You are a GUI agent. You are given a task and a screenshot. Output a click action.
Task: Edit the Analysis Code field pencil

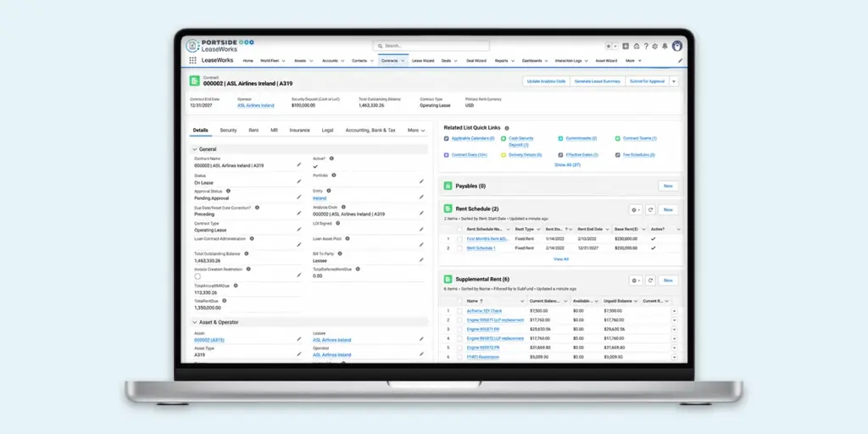click(x=421, y=213)
